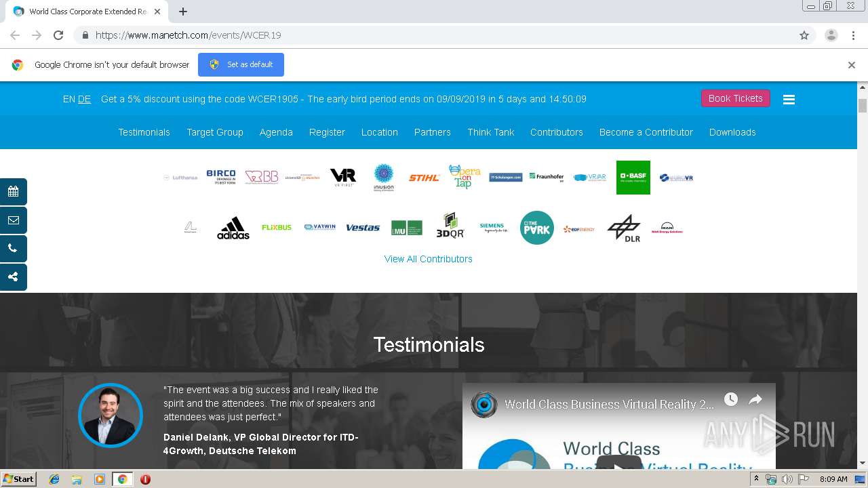
Task: Open Become a Contributor link
Action: click(x=646, y=132)
